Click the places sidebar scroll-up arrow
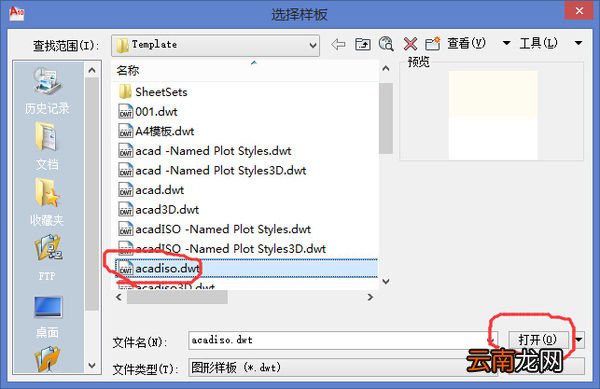The image size is (600, 389). 92,70
